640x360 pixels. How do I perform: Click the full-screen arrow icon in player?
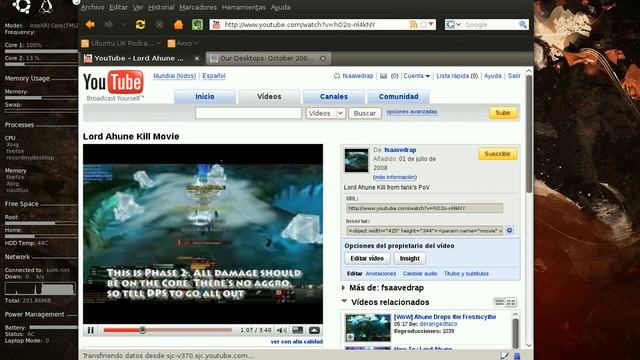click(314, 330)
